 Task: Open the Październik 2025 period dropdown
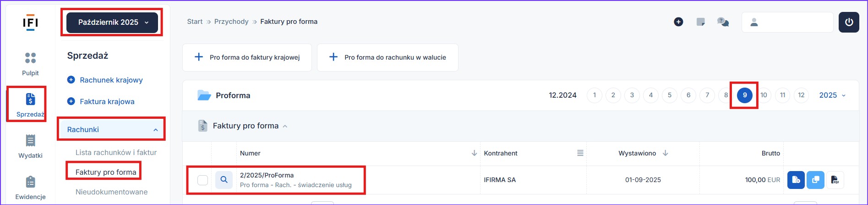pos(112,22)
